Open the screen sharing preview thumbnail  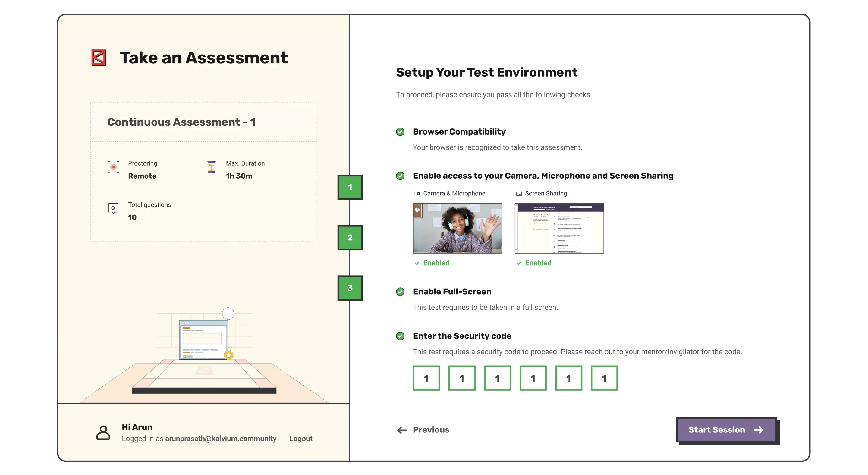[559, 228]
